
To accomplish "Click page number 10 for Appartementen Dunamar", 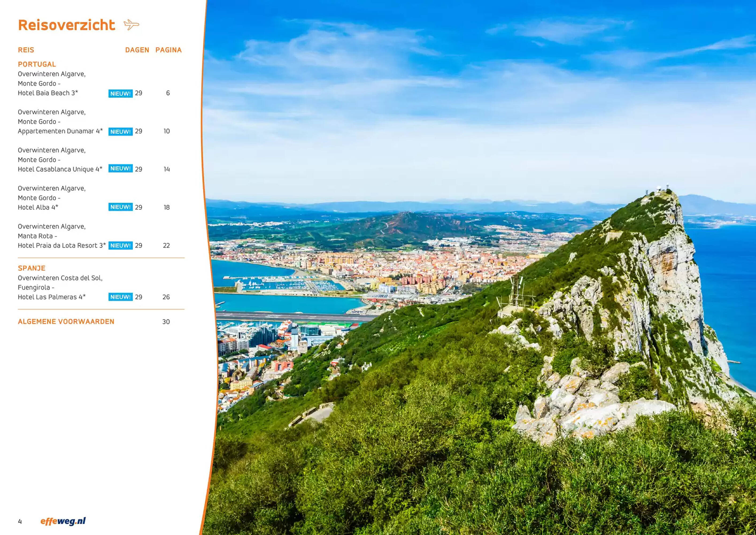I will click(x=167, y=131).
